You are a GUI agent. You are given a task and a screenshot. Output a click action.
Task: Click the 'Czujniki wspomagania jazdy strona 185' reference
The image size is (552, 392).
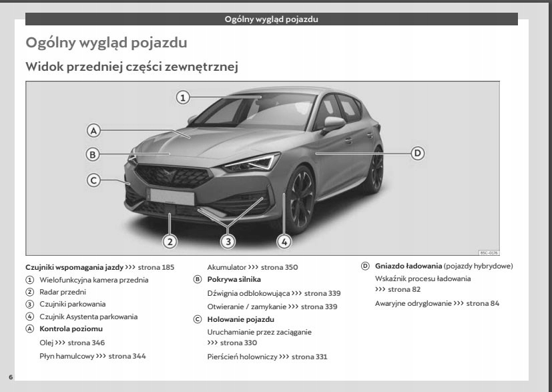99,267
